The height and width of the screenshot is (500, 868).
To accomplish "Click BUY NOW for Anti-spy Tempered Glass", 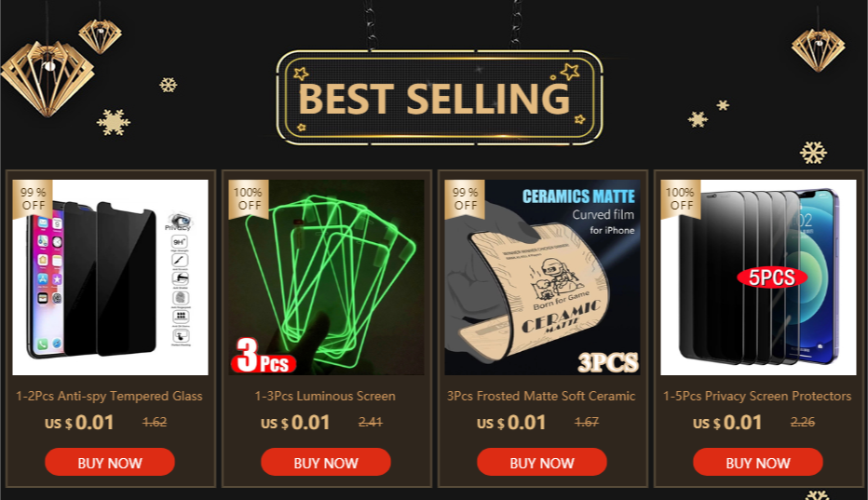I will [110, 463].
